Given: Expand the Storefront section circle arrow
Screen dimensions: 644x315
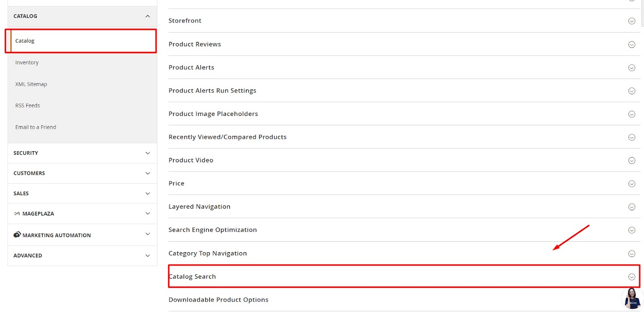Looking at the screenshot, I should point(632,21).
